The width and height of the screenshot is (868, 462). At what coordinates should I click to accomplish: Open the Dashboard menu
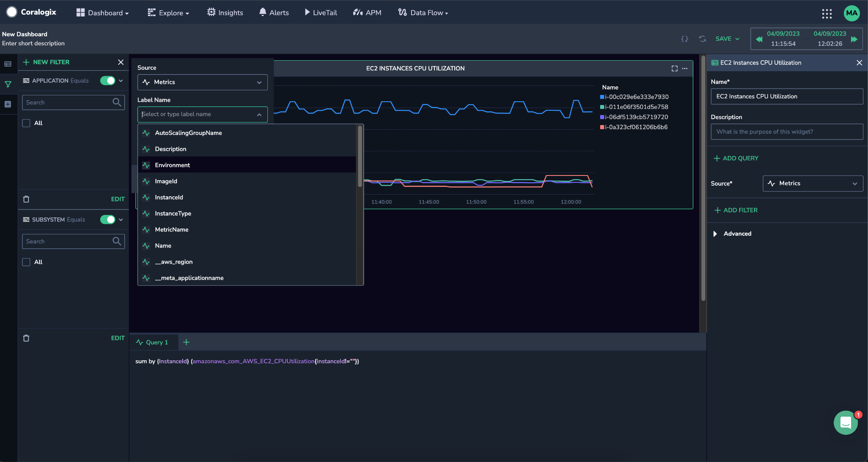tap(102, 13)
